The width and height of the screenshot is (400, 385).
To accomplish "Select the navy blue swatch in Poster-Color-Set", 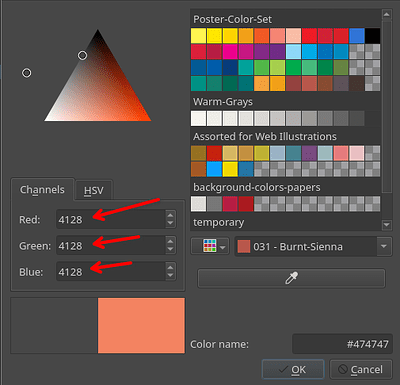I will click(230, 68).
